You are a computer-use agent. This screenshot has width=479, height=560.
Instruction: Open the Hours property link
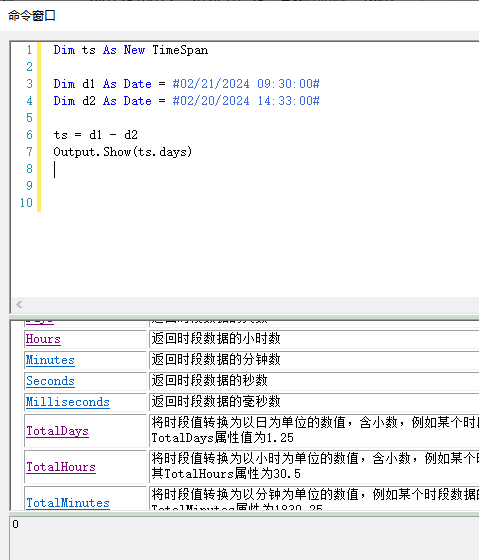click(43, 339)
